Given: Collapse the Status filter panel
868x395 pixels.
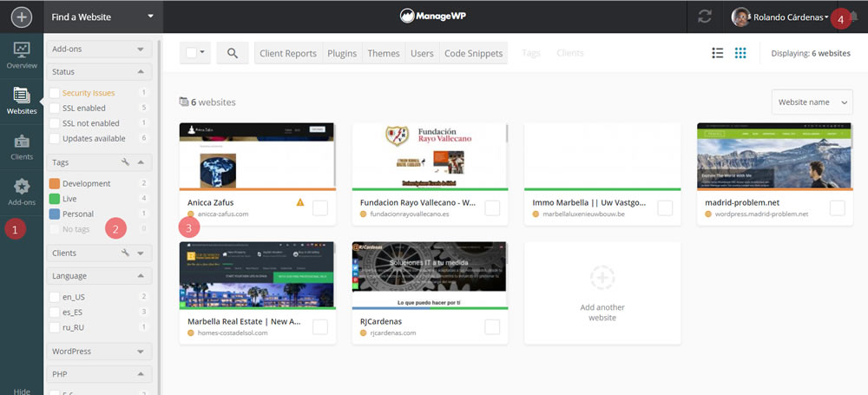Looking at the screenshot, I should pyautogui.click(x=99, y=71).
